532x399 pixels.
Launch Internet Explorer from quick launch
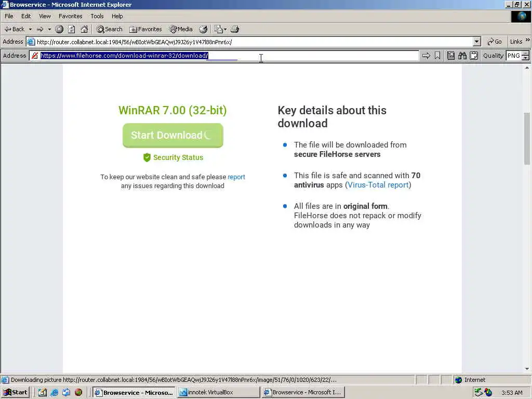click(x=54, y=393)
